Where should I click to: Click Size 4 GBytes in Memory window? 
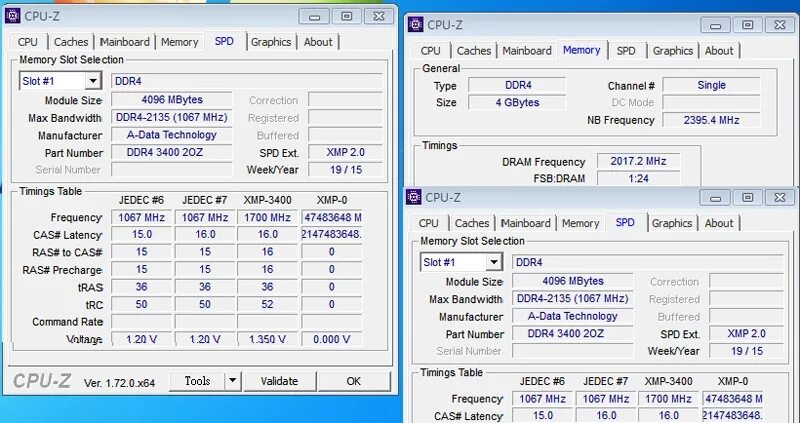tap(517, 103)
